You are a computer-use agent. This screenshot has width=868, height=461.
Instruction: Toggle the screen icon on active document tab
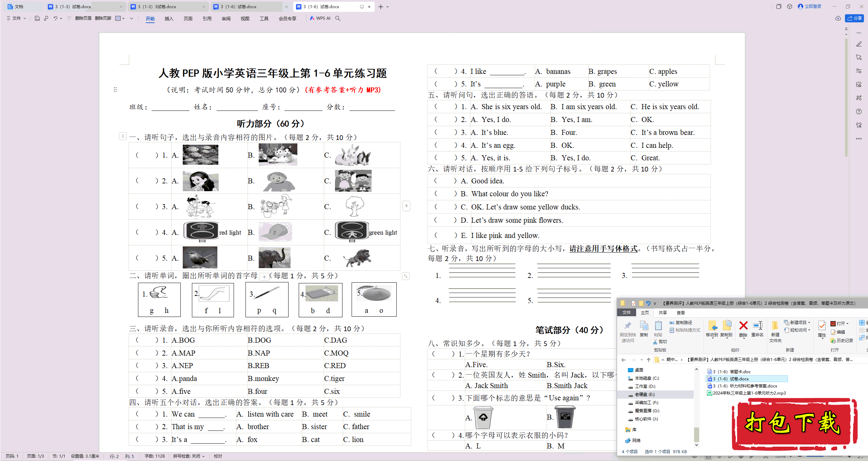tap(362, 7)
